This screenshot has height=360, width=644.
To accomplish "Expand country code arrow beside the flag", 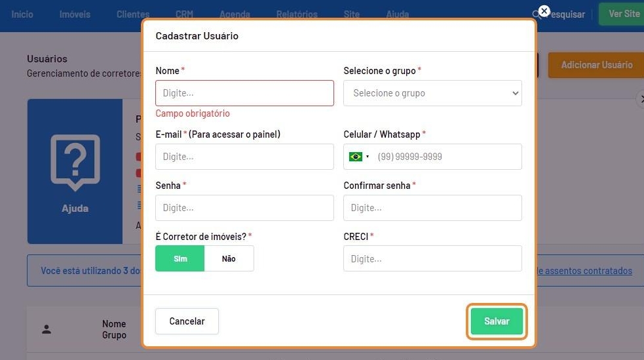I will (x=368, y=157).
